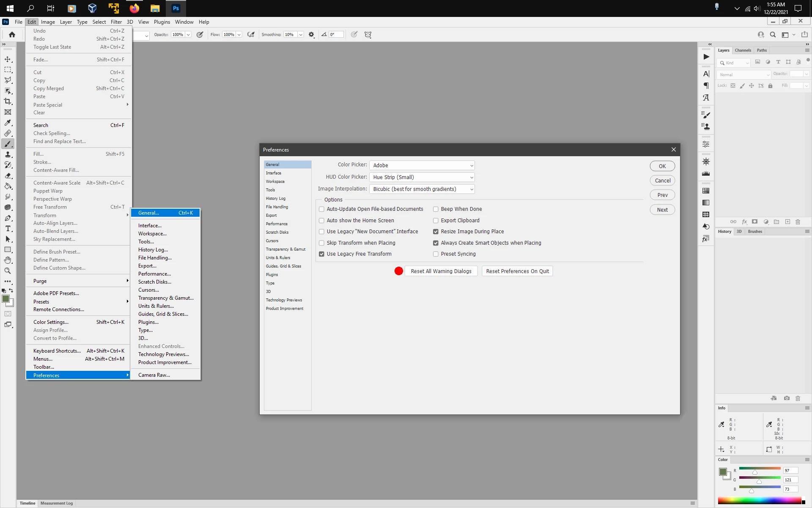Select the Move tool
812x508 pixels.
[8, 59]
